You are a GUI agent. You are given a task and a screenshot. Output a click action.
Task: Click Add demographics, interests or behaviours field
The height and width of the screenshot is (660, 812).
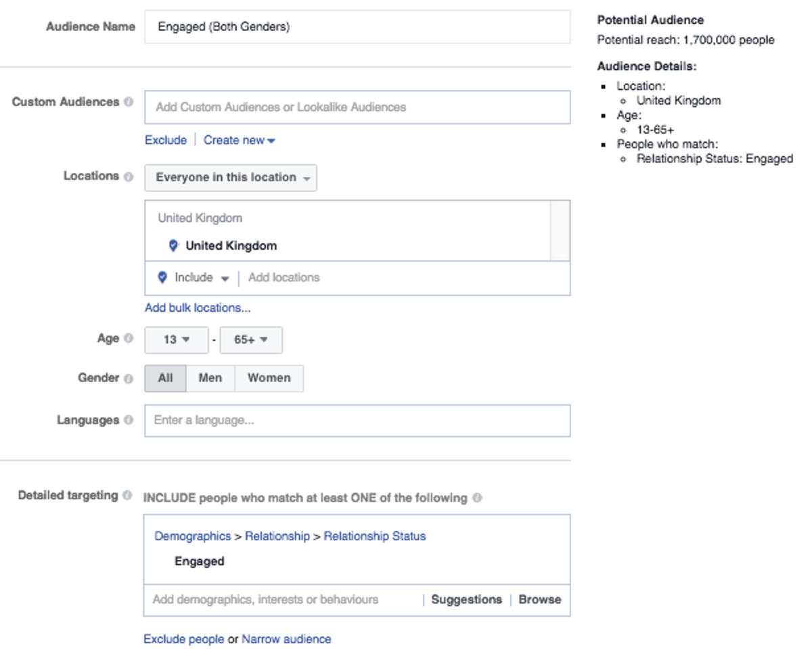(x=283, y=600)
